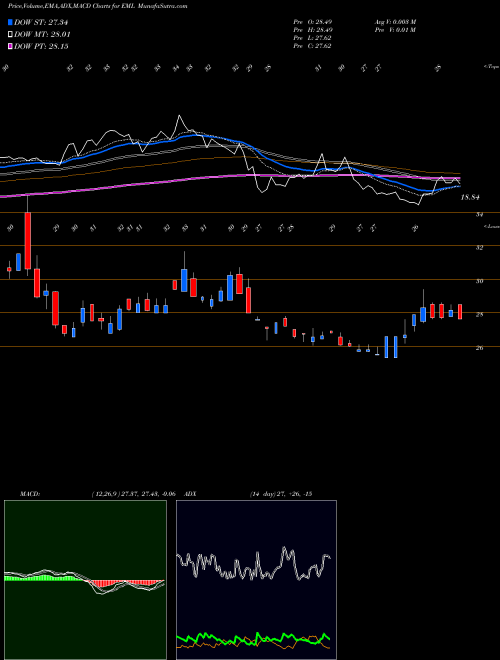Select the 'DOW MT: 28.01' label
The height and width of the screenshot is (660, 500).
pos(42,35)
